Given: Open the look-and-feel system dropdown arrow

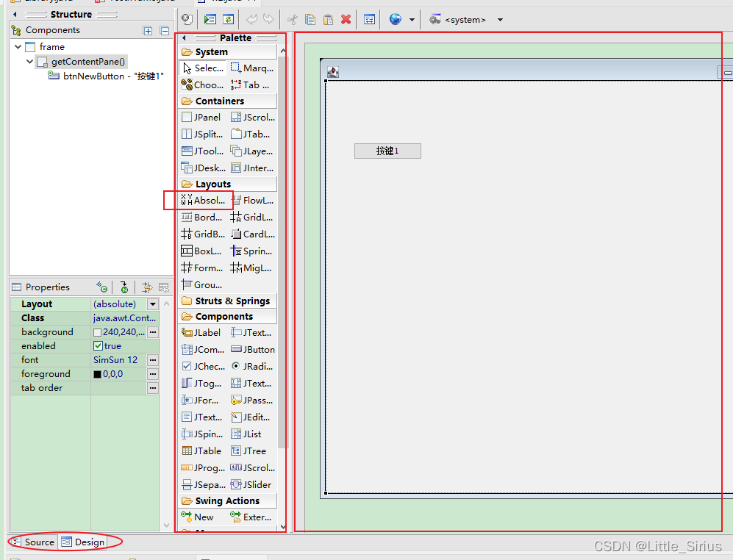Looking at the screenshot, I should click(500, 20).
